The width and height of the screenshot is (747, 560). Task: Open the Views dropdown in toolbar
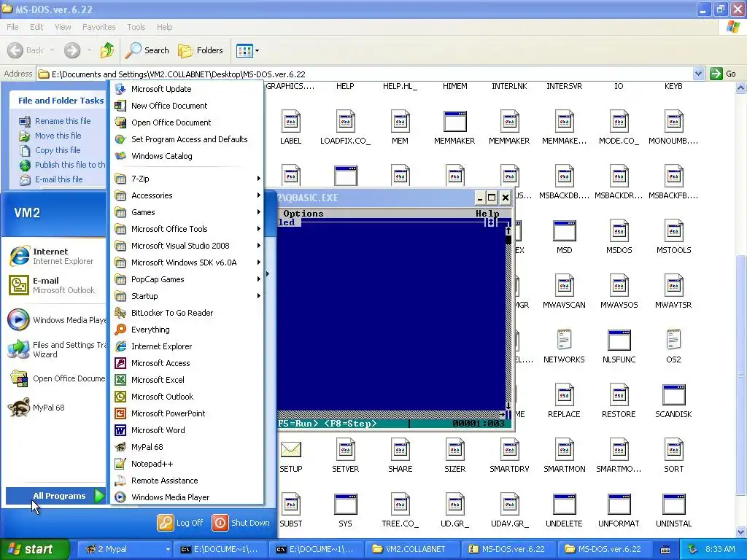pos(248,50)
